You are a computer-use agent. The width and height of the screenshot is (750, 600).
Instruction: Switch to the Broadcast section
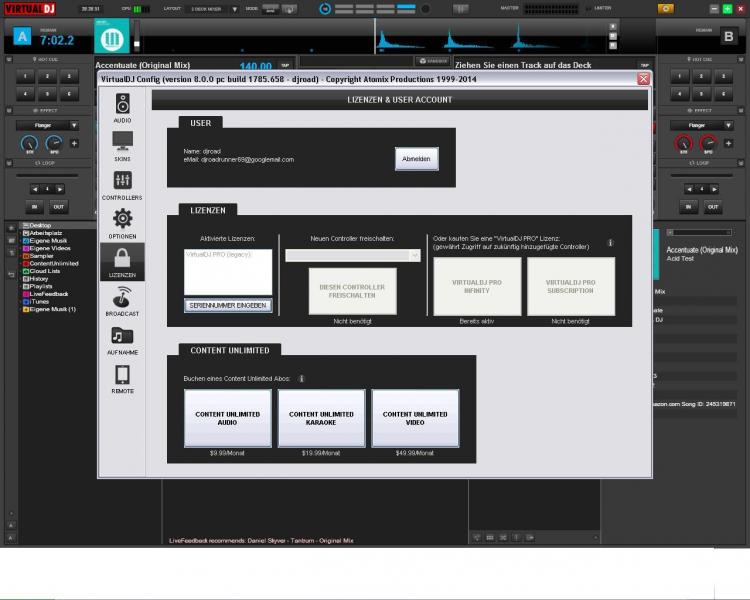[122, 301]
